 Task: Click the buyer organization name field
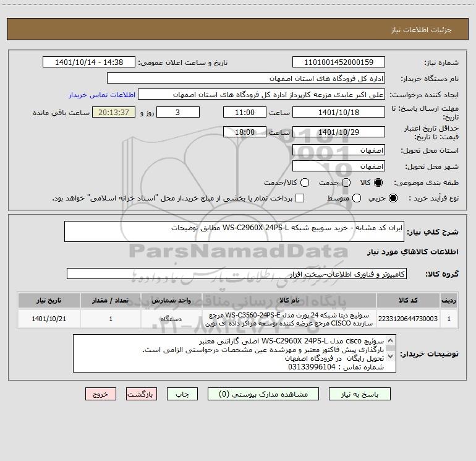click(246, 78)
